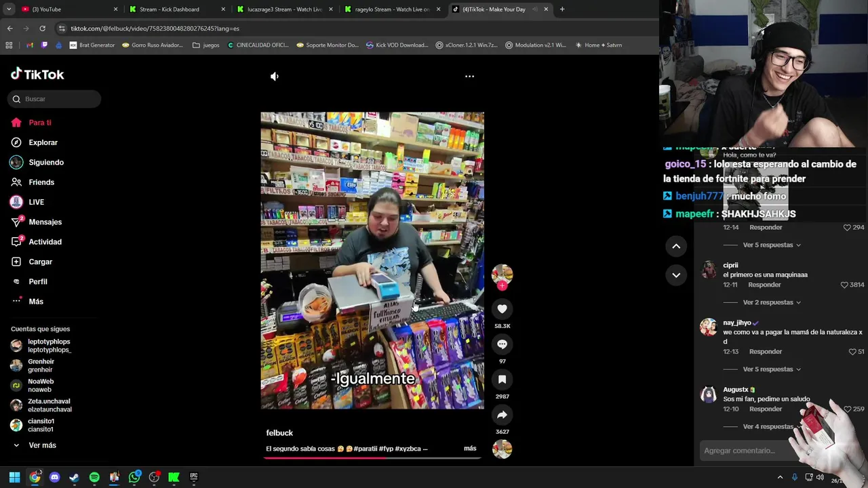868x488 pixels.
Task: Go to the previous video arrow
Action: click(x=676, y=247)
